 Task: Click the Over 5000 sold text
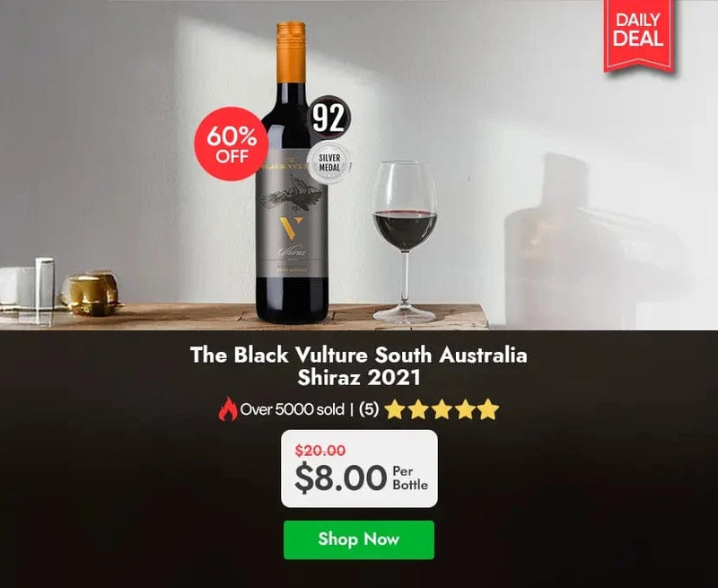293,409
